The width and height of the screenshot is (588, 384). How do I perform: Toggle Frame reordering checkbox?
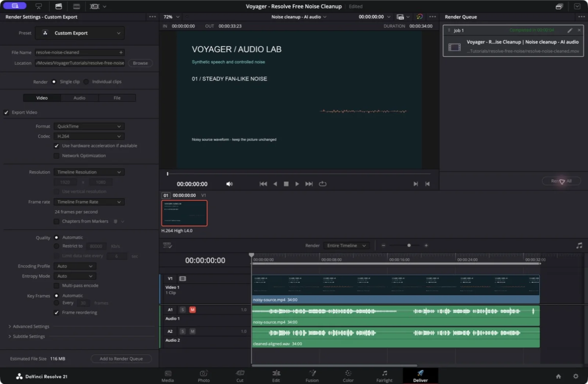point(57,313)
